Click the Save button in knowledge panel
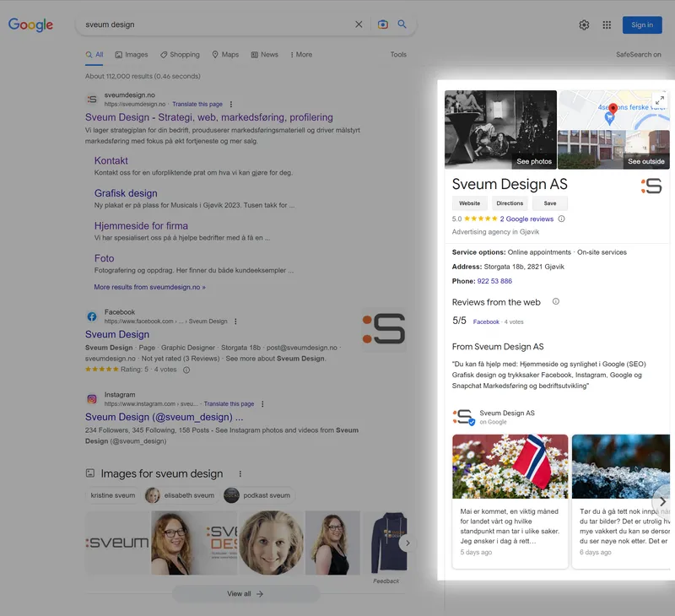This screenshot has height=616, width=675. (550, 203)
